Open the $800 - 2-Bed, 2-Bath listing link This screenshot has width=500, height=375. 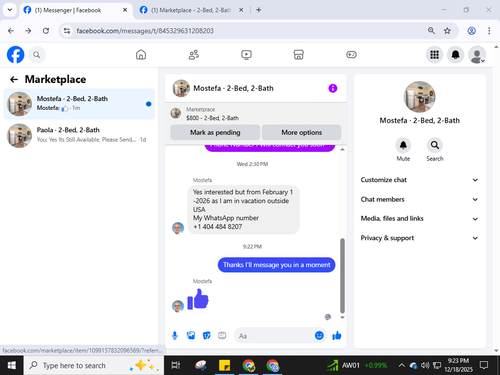click(x=212, y=118)
